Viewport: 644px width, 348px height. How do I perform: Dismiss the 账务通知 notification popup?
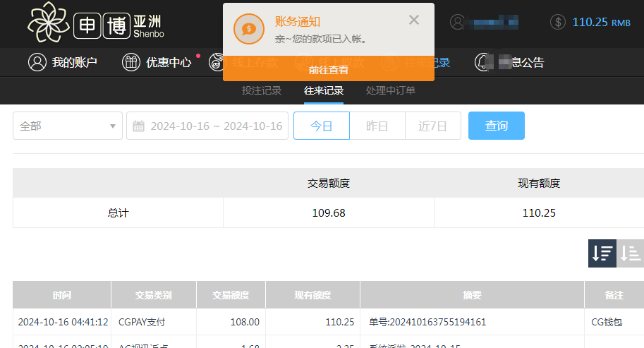point(414,20)
